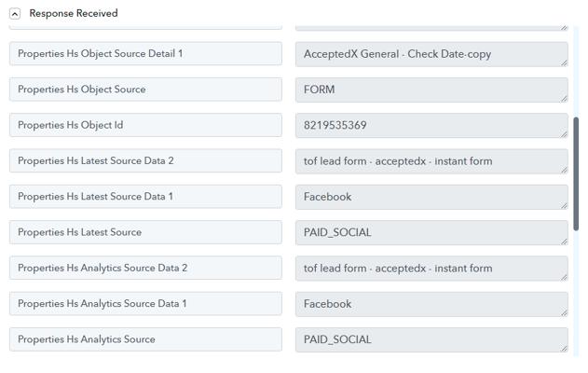Collapse the Response Received section

(15, 14)
